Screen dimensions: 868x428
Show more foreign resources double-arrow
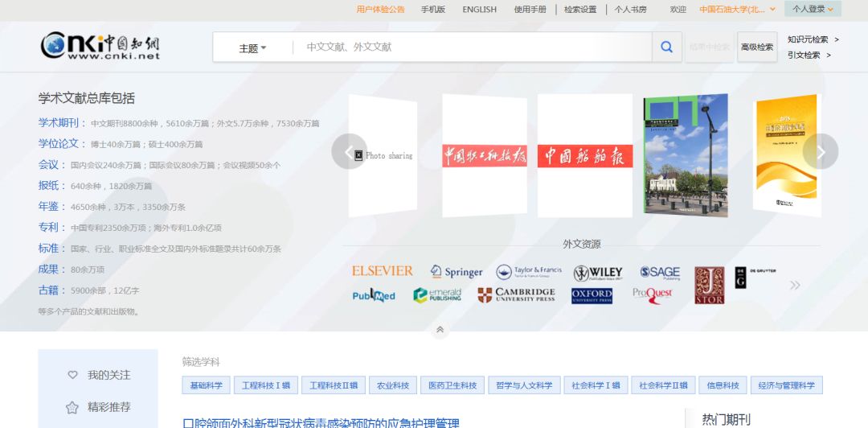[x=795, y=285]
